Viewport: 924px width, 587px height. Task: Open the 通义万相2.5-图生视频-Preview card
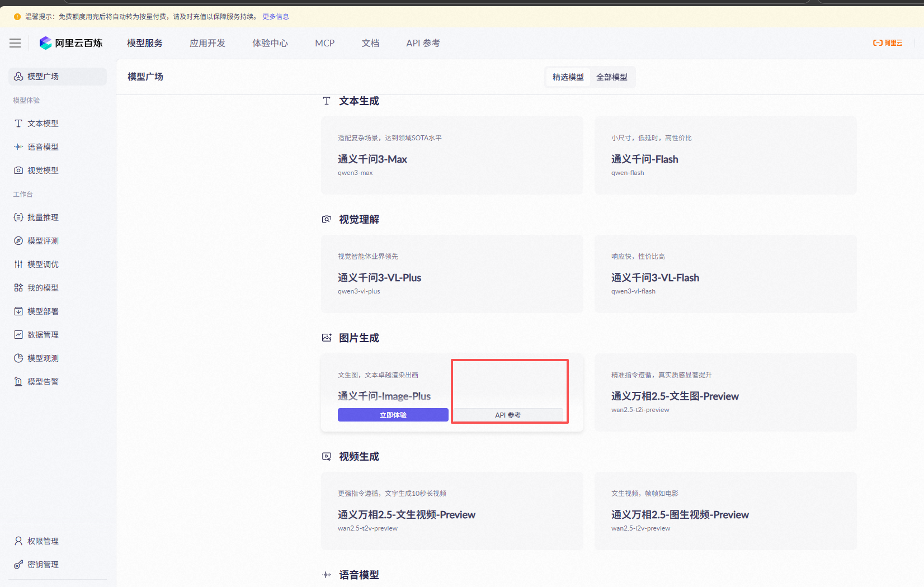point(725,511)
